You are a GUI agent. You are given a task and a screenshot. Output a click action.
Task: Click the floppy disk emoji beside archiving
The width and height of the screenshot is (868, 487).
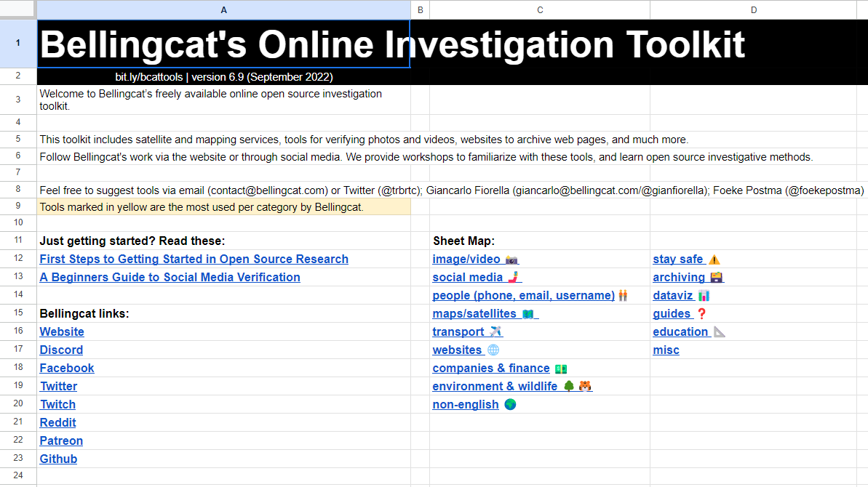717,278
